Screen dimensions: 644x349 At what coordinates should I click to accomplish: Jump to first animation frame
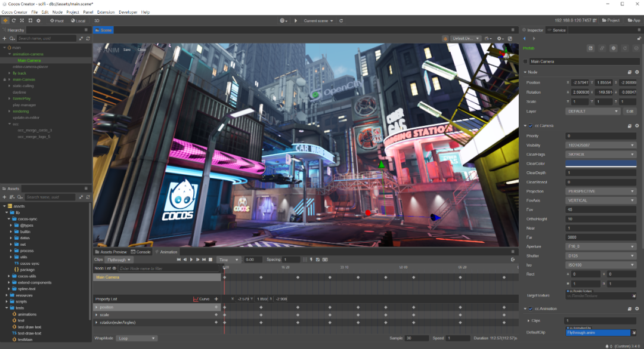[x=179, y=260]
